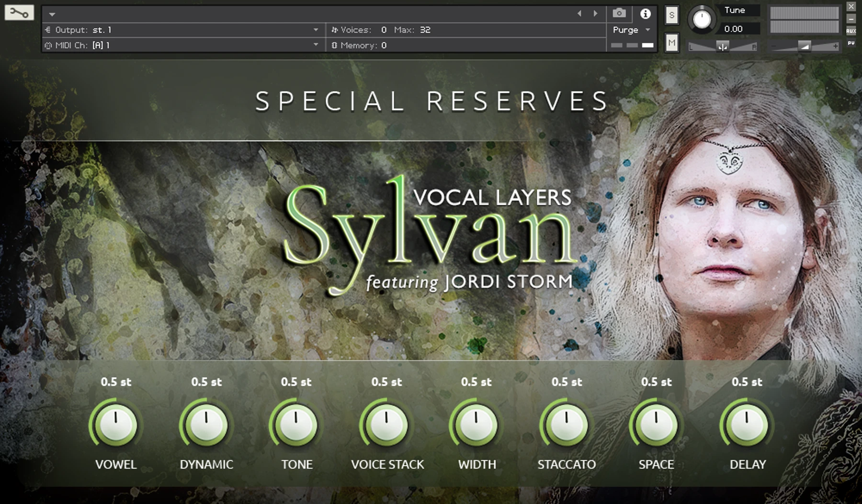
Task: Click the pan slider
Action: coord(722,46)
